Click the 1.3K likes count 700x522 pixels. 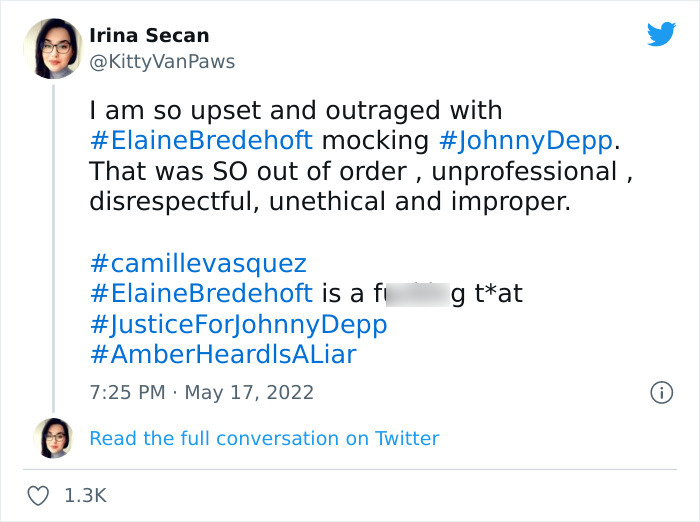(86, 496)
